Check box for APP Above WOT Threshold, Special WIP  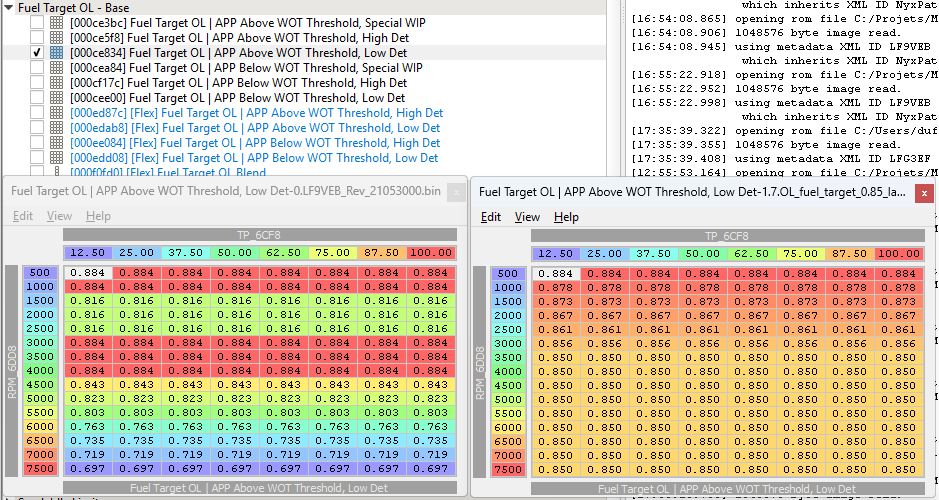pos(37,23)
